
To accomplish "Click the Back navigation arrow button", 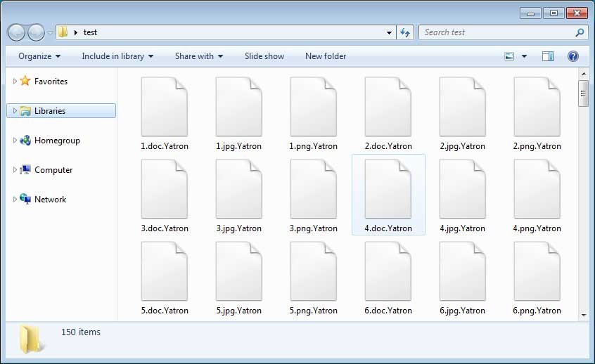I will click(17, 32).
